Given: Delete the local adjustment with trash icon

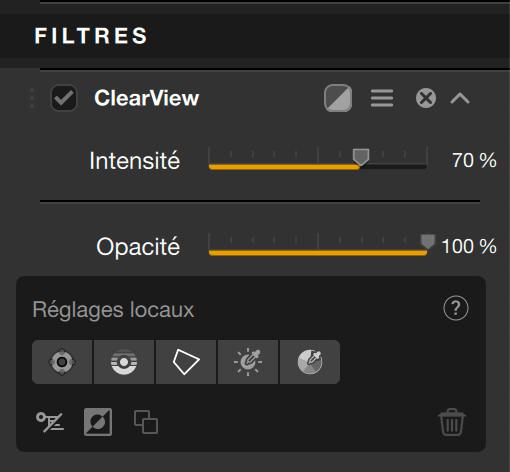Looking at the screenshot, I should pyautogui.click(x=452, y=422).
